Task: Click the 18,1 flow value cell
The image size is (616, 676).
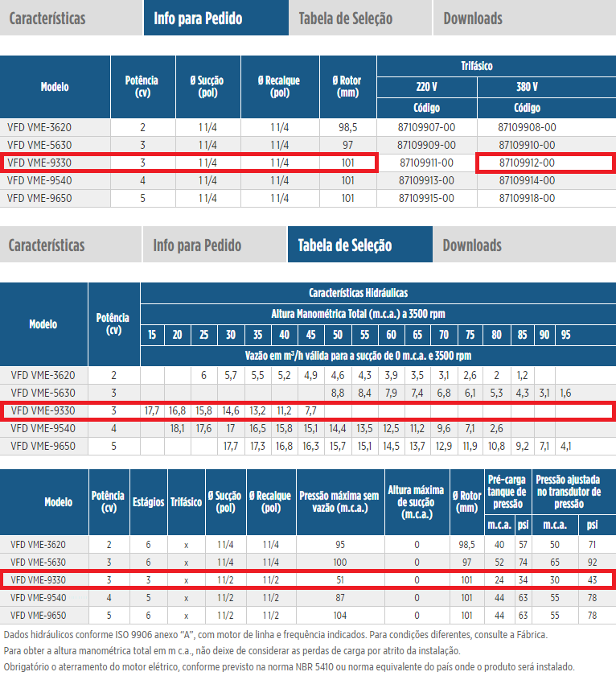Action: click(178, 428)
